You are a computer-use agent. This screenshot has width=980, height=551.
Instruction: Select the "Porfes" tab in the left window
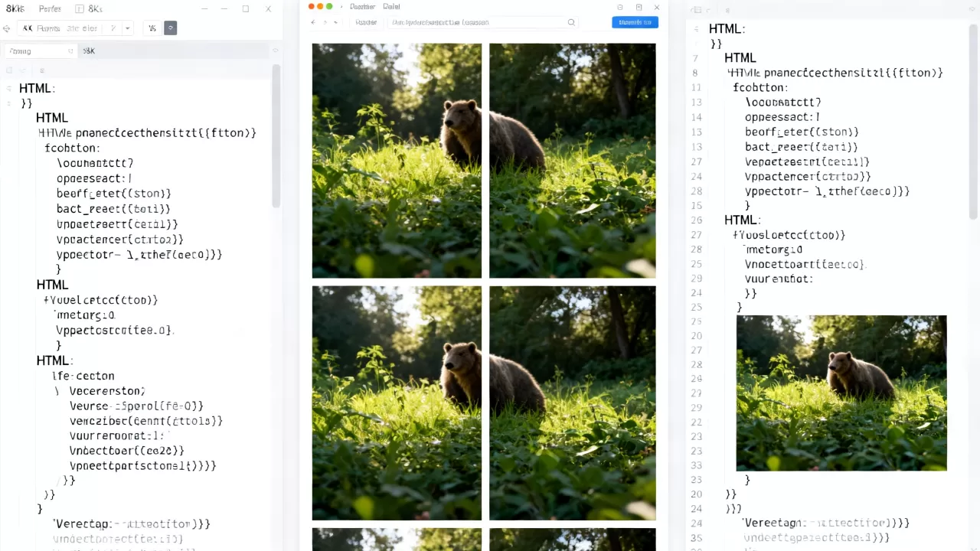click(50, 9)
